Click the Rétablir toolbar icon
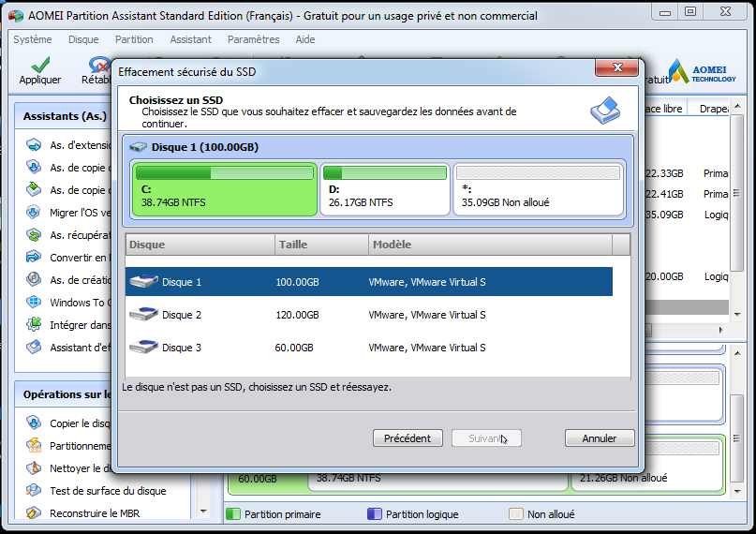This screenshot has width=756, height=534. click(99, 65)
